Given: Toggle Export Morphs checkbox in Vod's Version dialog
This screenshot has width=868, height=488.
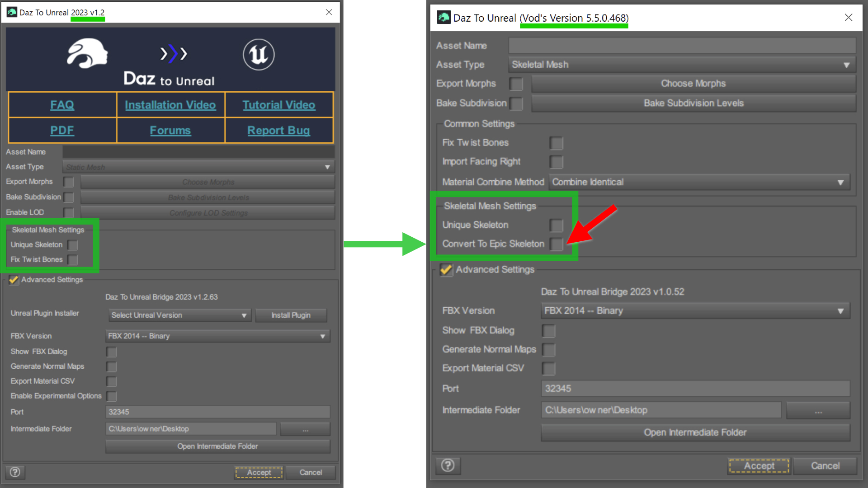Looking at the screenshot, I should tap(516, 84).
